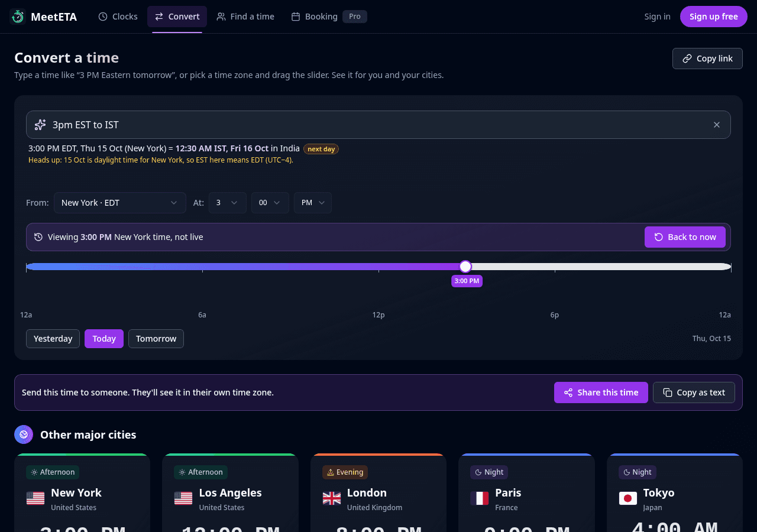757x532 pixels.
Task: Click the history clock icon beside Viewing
Action: (38, 237)
